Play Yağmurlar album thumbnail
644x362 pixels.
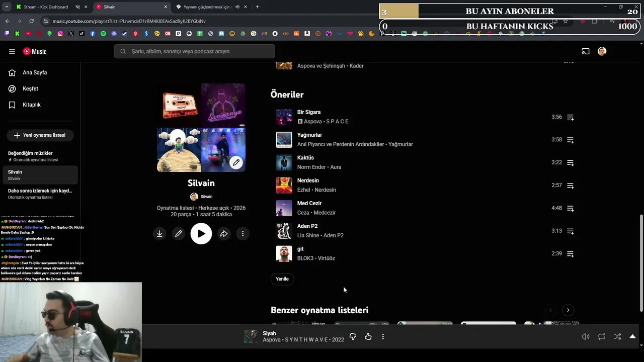tap(284, 140)
